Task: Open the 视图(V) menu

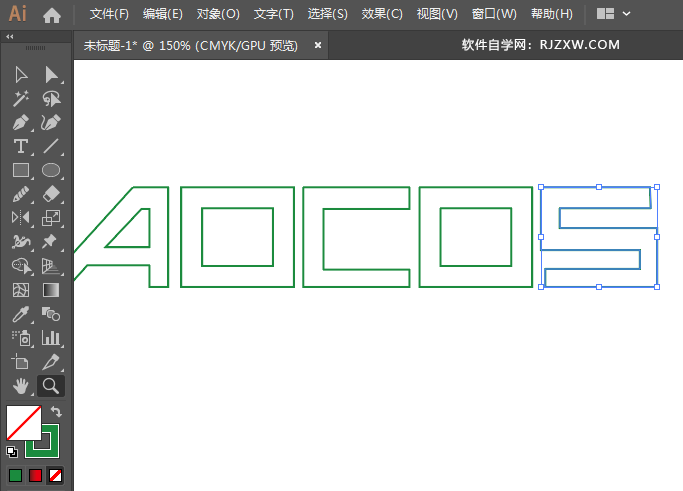Action: (x=437, y=14)
